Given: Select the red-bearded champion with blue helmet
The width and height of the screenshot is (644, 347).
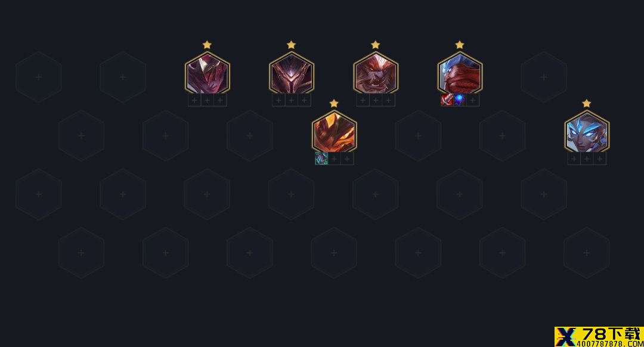Looking at the screenshot, I should click(x=460, y=74).
